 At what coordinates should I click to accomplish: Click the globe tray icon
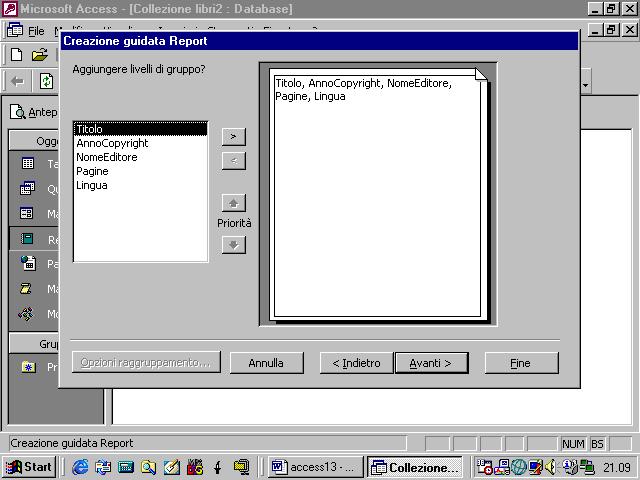point(519,467)
